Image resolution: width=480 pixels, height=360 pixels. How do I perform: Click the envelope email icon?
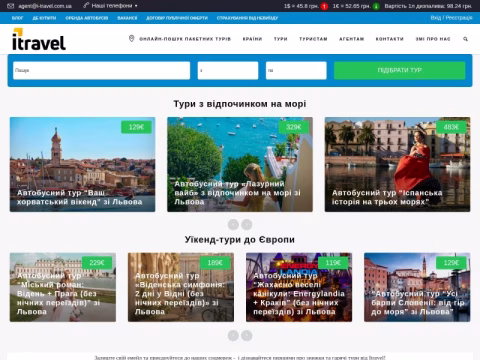10,6
